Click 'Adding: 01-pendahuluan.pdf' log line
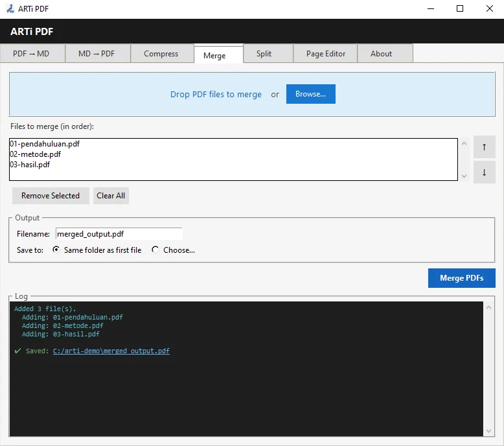504x446 pixels. click(73, 317)
